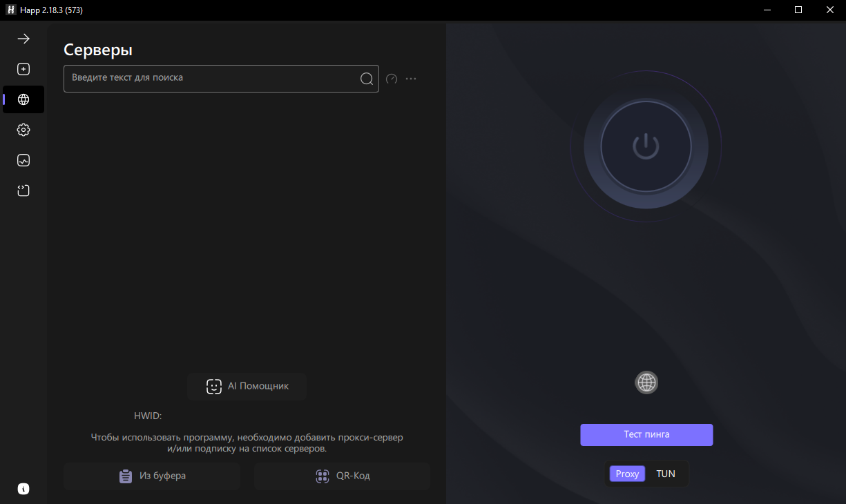Focus the server search text field
846x504 pixels.
(221, 79)
